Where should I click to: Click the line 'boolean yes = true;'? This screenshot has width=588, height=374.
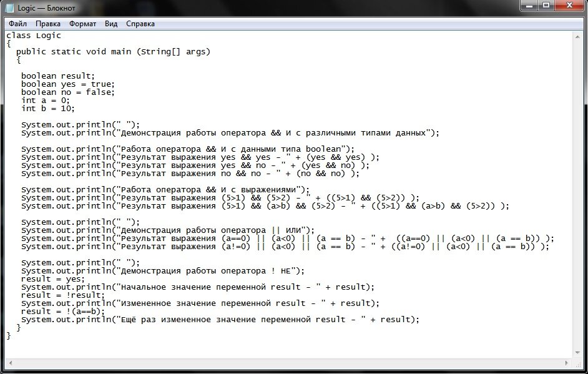[68, 84]
